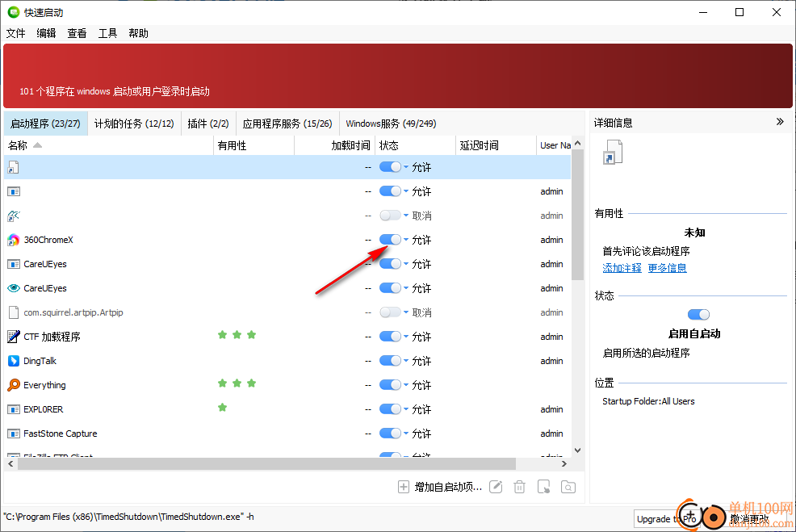Toggle the 360ChromeX startup switch
This screenshot has height=532, width=796.
(390, 240)
